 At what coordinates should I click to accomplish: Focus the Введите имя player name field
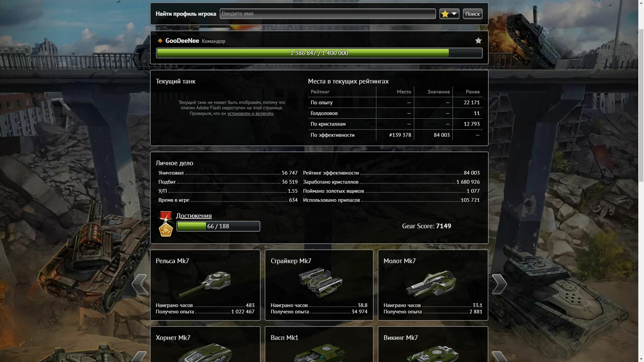pyautogui.click(x=328, y=14)
